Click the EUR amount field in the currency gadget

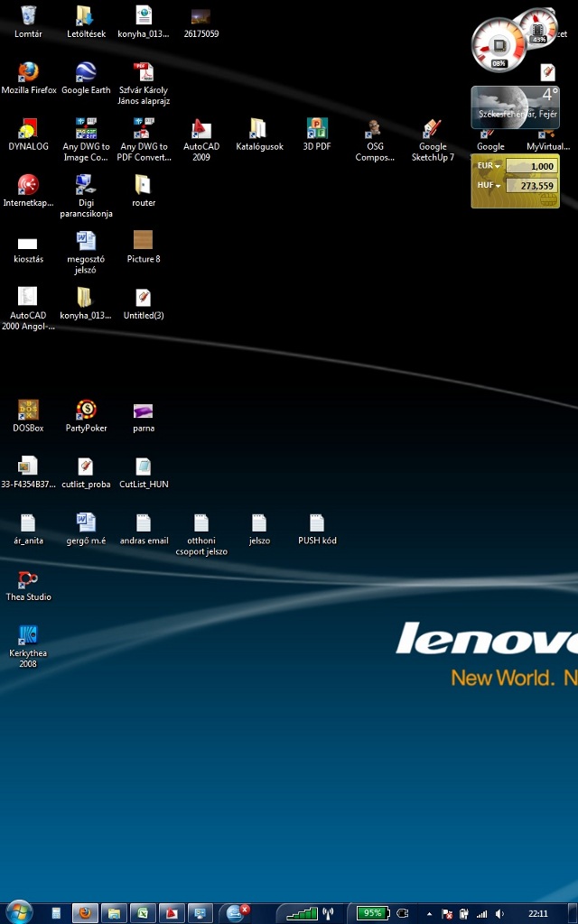[531, 166]
